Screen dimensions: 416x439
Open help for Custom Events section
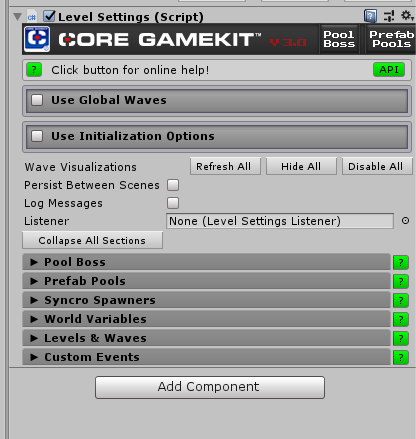(401, 358)
